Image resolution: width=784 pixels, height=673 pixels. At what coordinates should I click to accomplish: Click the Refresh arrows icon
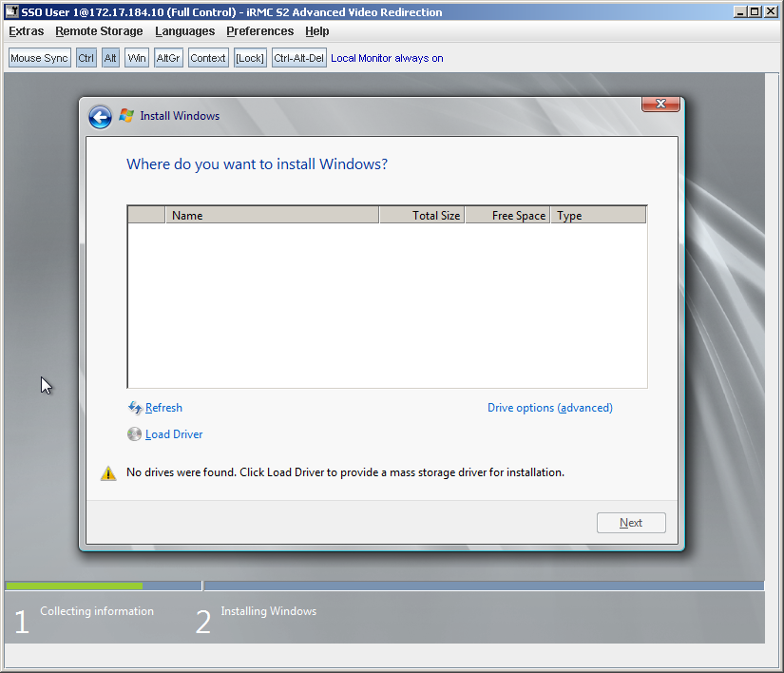[135, 408]
